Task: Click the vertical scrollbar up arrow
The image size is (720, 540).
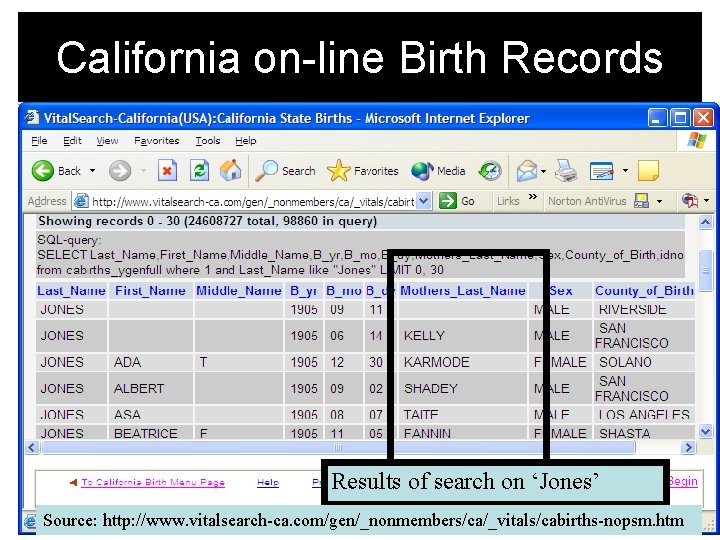Action: point(705,223)
